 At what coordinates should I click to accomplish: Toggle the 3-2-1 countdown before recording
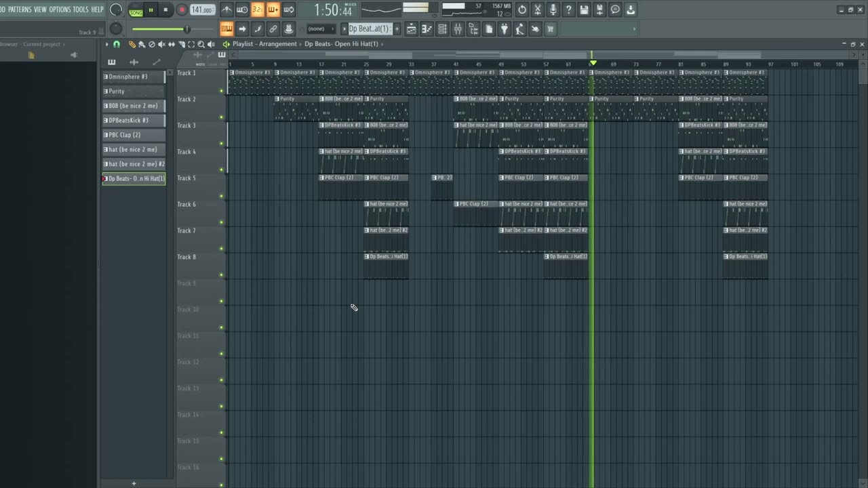pyautogui.click(x=258, y=9)
